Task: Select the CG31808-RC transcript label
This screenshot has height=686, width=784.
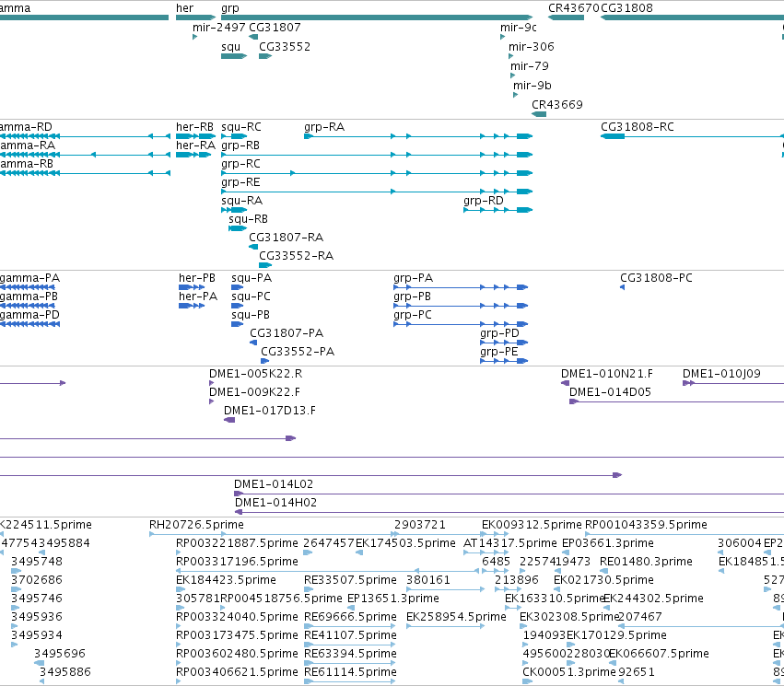Action: (x=638, y=127)
